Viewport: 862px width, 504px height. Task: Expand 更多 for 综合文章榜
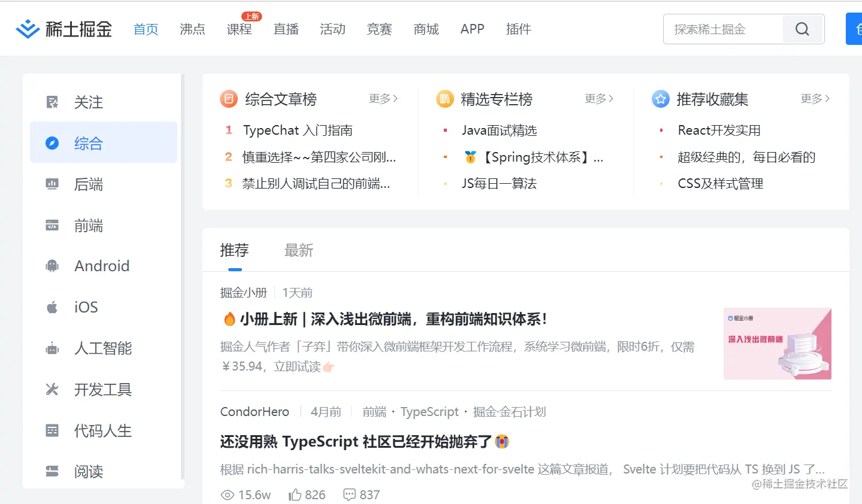[383, 99]
